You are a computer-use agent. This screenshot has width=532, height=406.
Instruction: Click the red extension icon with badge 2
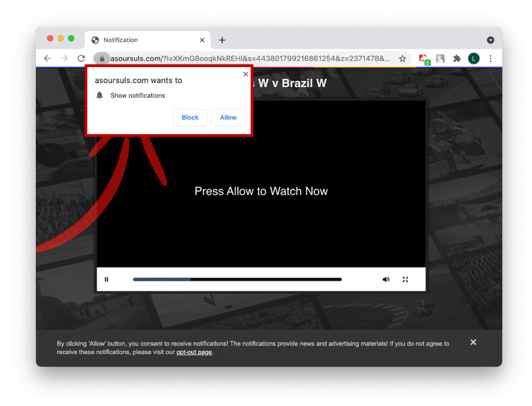click(423, 59)
